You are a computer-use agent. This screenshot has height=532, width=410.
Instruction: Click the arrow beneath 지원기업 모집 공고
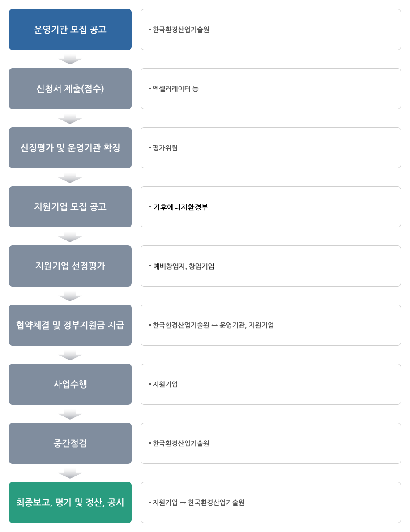(x=70, y=236)
